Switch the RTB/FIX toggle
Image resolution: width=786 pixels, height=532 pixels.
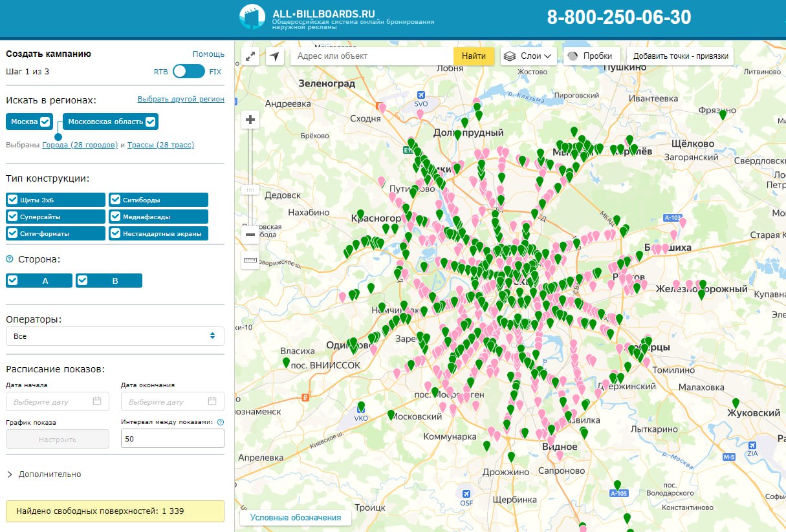click(x=188, y=71)
